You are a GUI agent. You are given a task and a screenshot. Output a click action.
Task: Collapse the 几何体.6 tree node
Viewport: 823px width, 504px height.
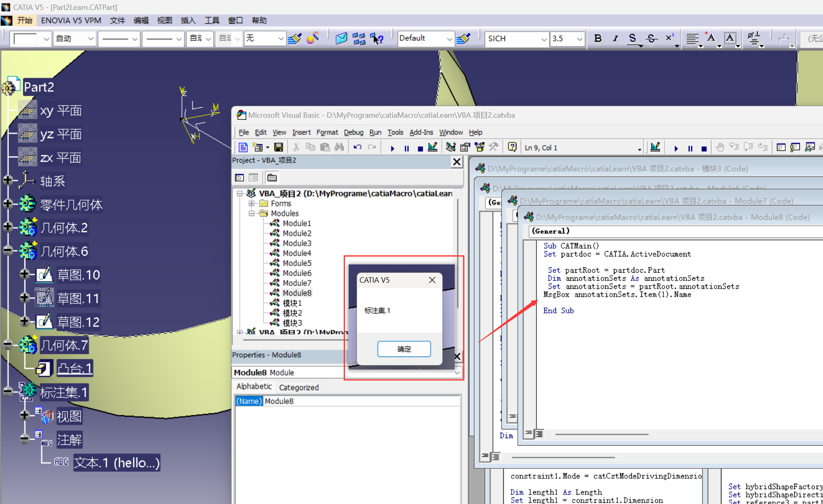click(7, 250)
